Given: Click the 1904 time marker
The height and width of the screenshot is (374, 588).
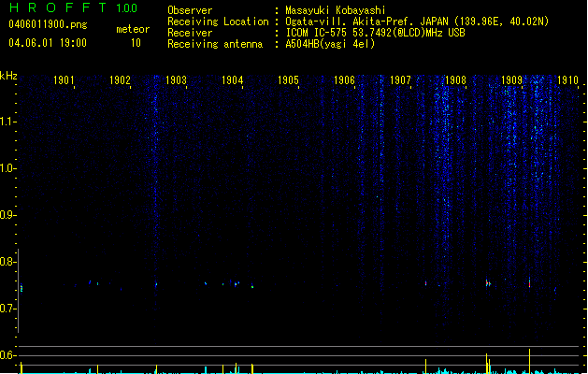Looking at the screenshot, I should (232, 79).
